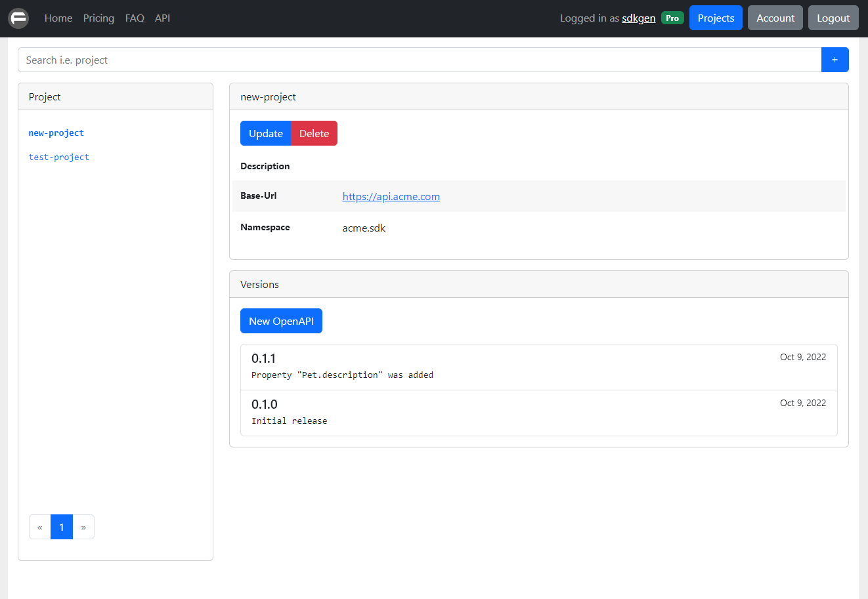868x599 pixels.
Task: Click the Oct 9, 2022 date of 0.1.1
Action: 803,357
